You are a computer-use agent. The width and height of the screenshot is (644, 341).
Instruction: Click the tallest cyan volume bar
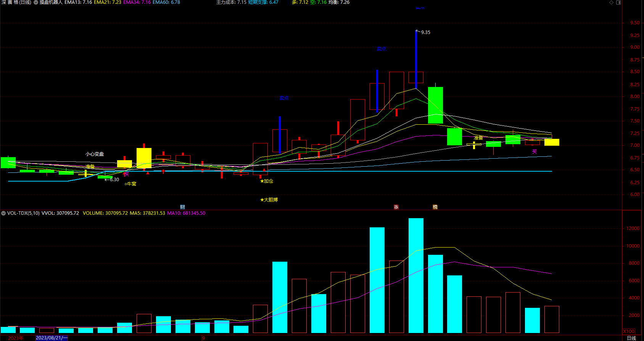click(416, 275)
